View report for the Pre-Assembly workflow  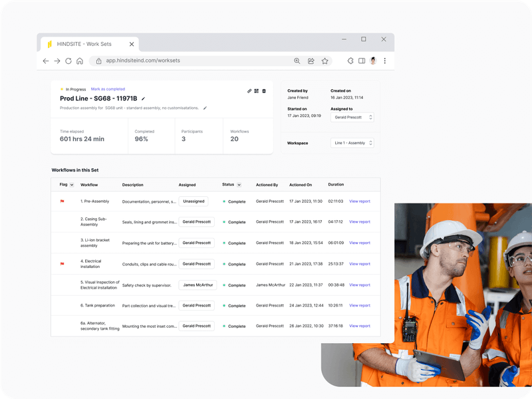click(359, 201)
